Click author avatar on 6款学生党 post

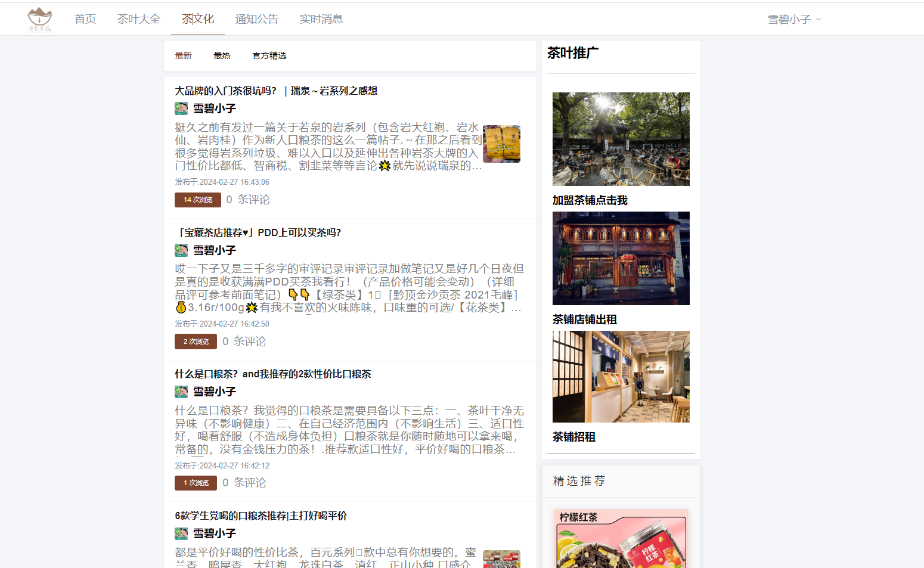(x=181, y=533)
